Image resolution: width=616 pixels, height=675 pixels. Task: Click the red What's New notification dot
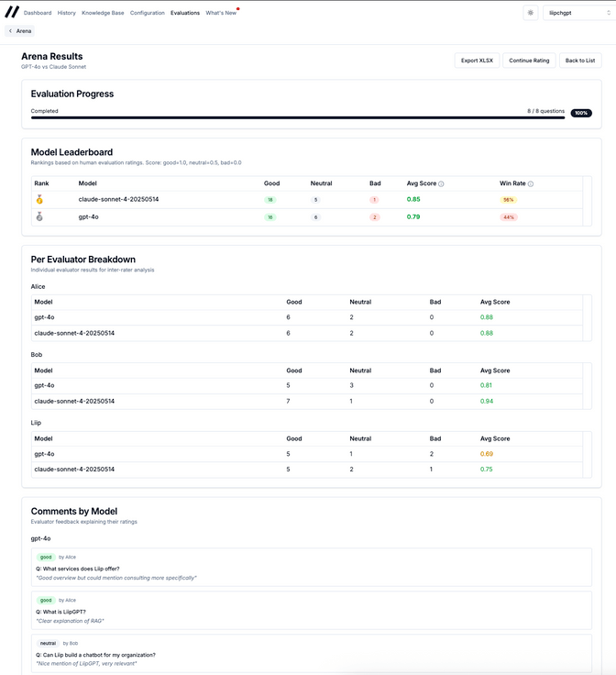(x=238, y=9)
